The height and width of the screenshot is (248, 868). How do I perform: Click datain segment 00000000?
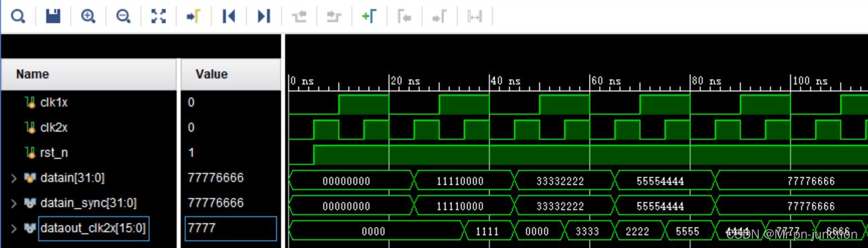pos(351,181)
